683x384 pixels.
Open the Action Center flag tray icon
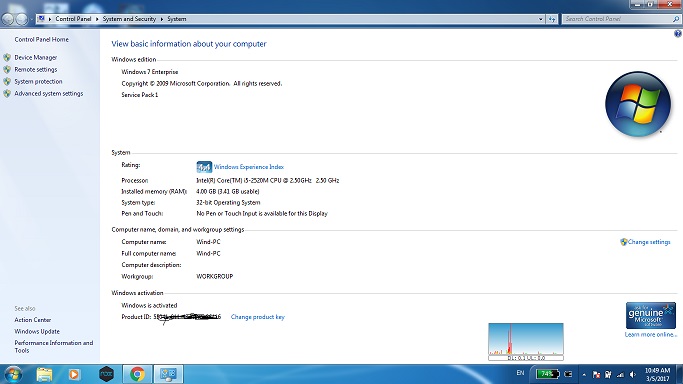(x=596, y=374)
